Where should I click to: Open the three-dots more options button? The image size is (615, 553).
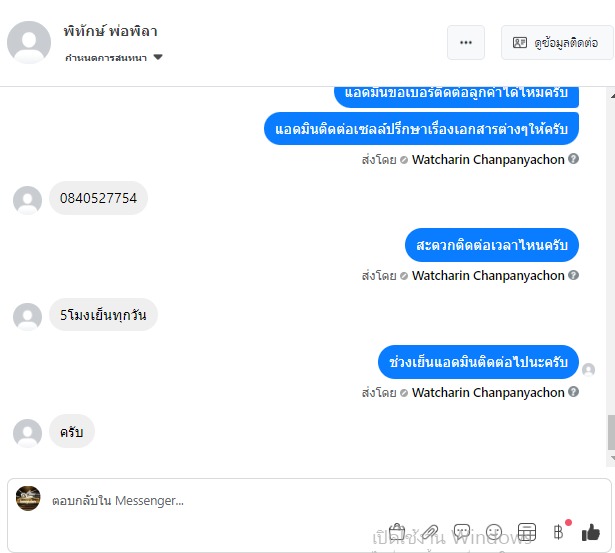tap(466, 42)
